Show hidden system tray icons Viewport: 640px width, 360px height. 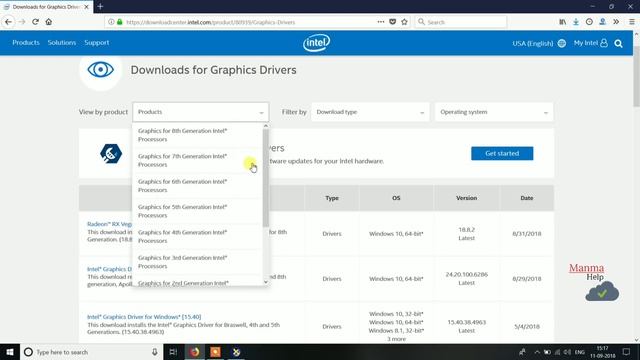(x=537, y=352)
